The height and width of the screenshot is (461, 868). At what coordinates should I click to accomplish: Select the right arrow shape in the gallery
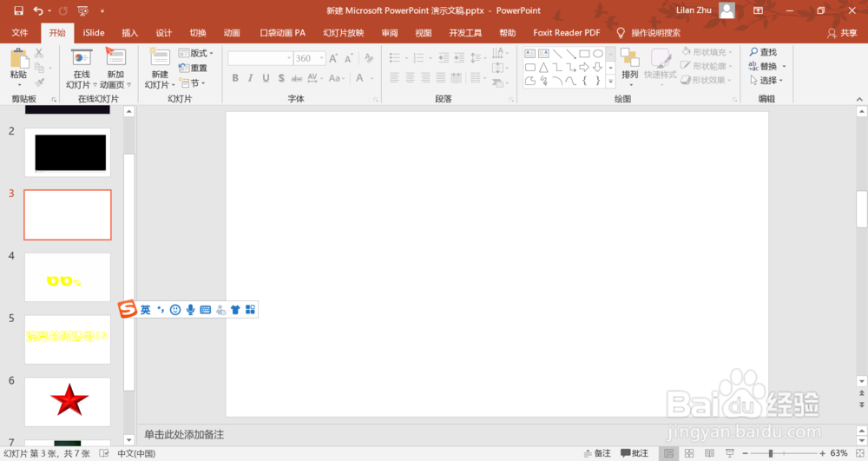584,68
